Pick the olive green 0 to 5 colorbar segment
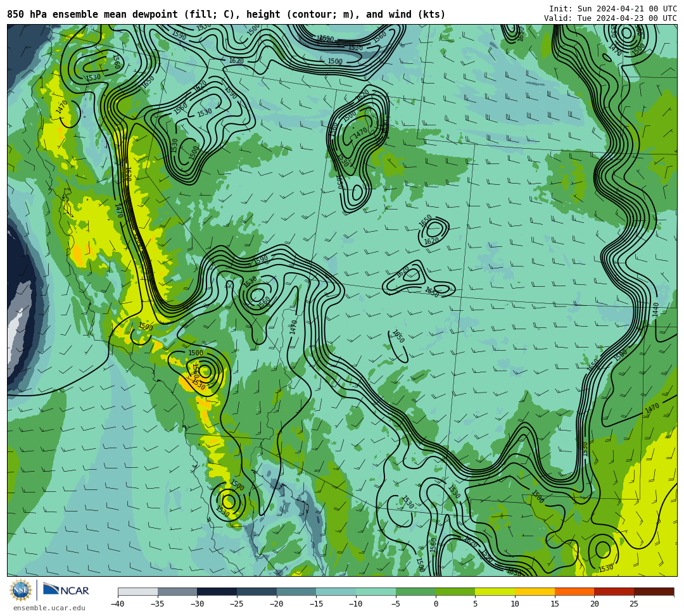 click(455, 591)
